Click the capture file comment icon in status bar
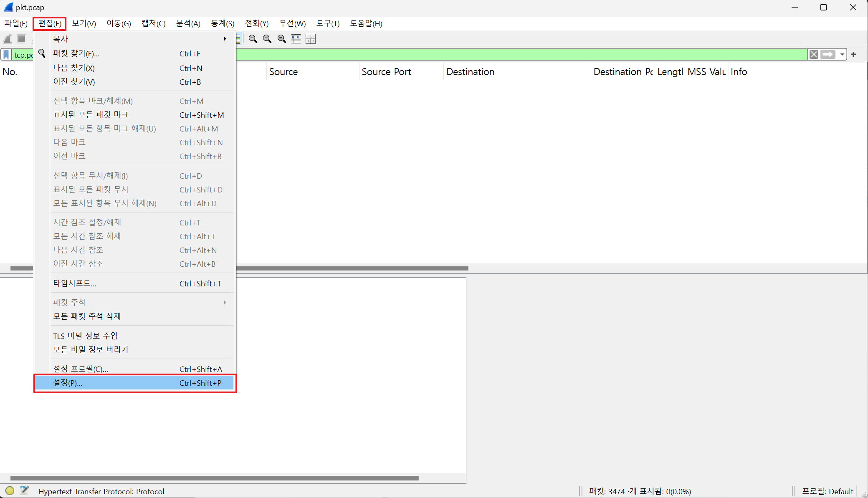868x498 pixels. [24, 491]
